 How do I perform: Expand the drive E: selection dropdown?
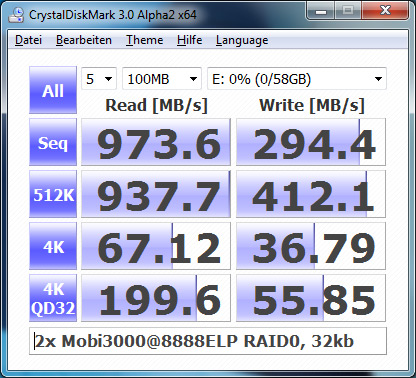pyautogui.click(x=297, y=79)
